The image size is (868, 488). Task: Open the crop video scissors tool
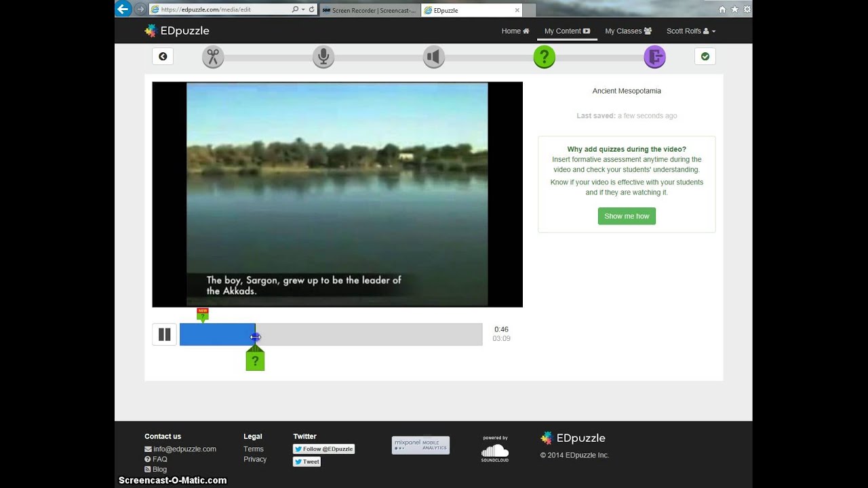point(213,57)
